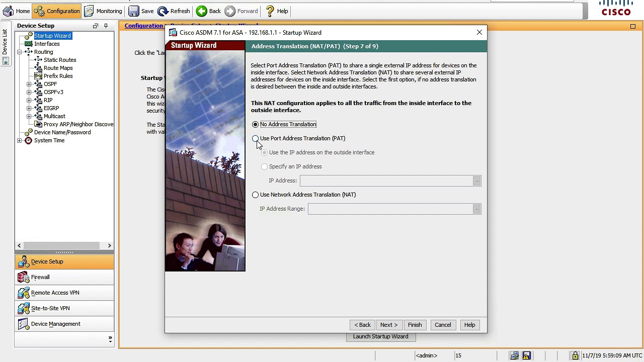The image size is (644, 362).
Task: Select Static Routes in the Routing tree
Action: (x=60, y=60)
